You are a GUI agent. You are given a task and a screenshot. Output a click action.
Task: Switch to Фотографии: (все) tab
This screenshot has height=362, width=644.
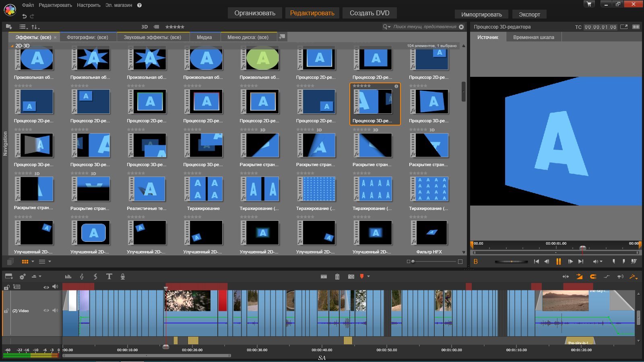point(87,37)
